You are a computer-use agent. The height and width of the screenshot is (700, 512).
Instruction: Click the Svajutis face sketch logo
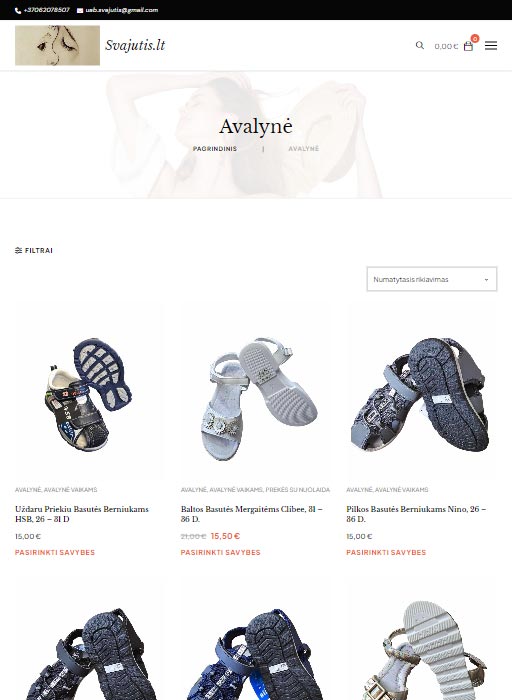click(58, 45)
